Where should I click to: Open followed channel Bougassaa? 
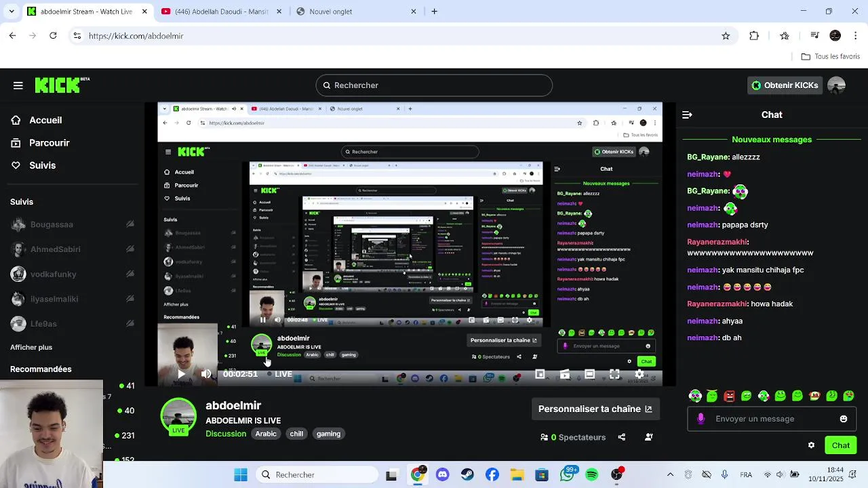pyautogui.click(x=72, y=224)
